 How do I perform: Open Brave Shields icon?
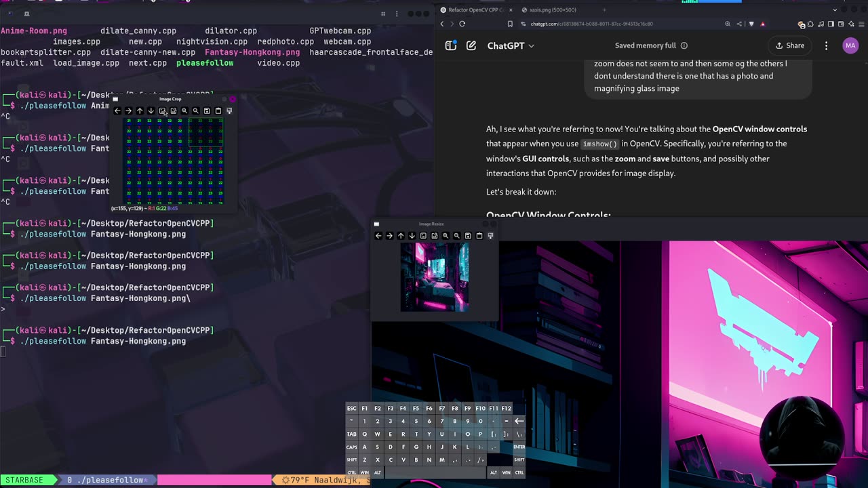tap(751, 24)
